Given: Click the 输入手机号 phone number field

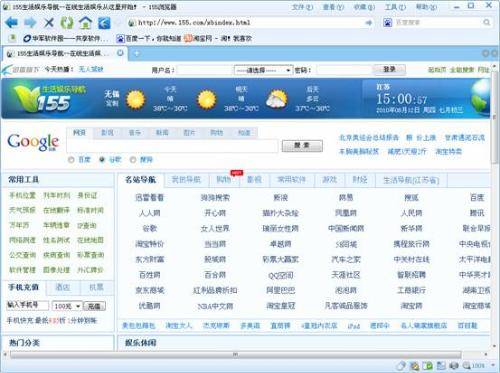Looking at the screenshot, I should click(x=28, y=305).
